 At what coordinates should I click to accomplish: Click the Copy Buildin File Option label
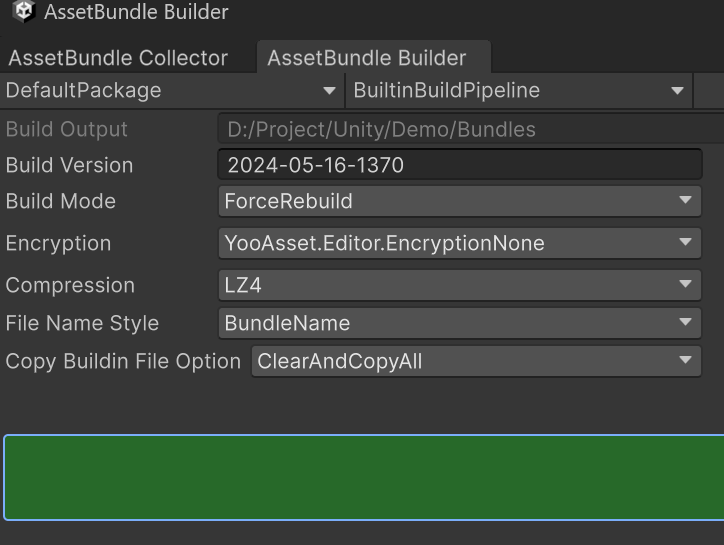coord(123,361)
